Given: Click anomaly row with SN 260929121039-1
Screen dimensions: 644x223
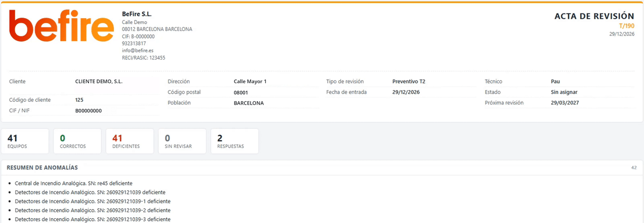Looking at the screenshot, I should (93, 202).
